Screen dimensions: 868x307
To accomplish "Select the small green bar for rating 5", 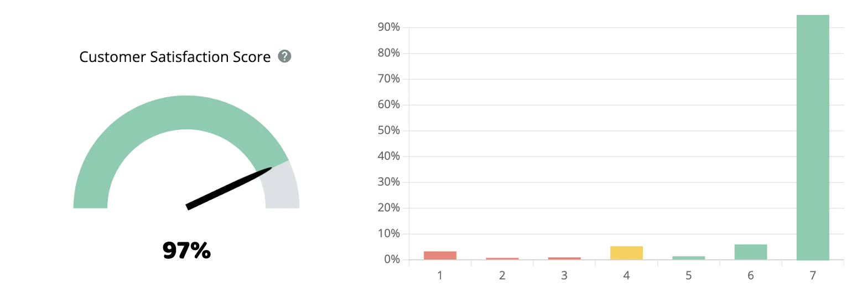I will click(x=688, y=258).
